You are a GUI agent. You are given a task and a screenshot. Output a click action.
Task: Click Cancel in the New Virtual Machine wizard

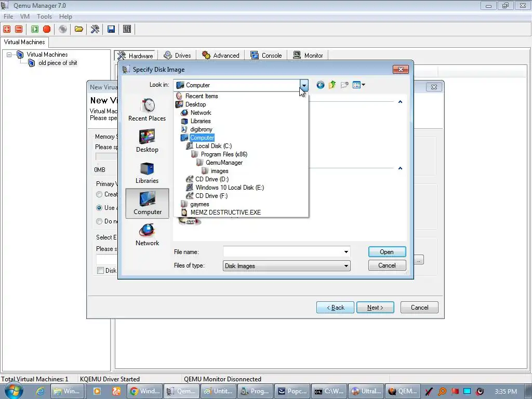tap(419, 308)
